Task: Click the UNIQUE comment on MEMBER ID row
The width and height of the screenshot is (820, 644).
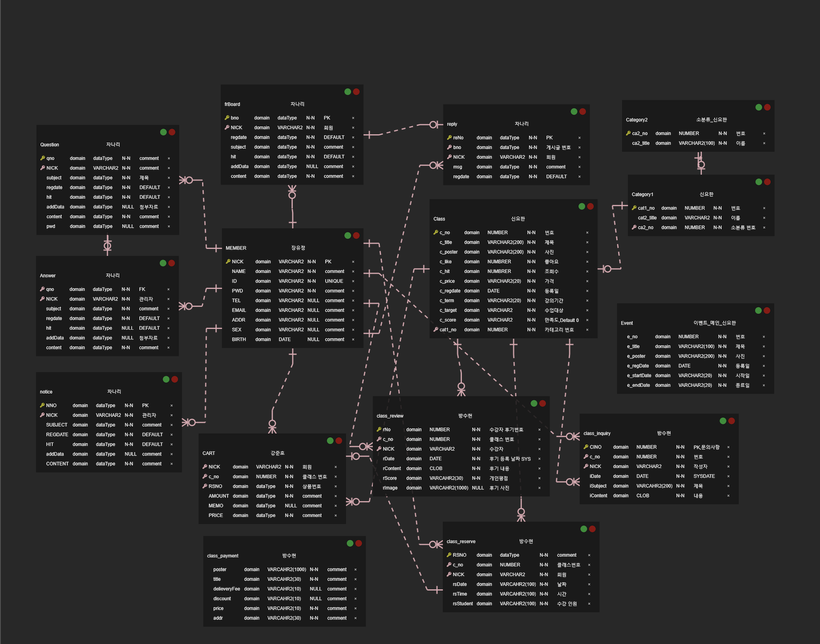Action: click(334, 281)
